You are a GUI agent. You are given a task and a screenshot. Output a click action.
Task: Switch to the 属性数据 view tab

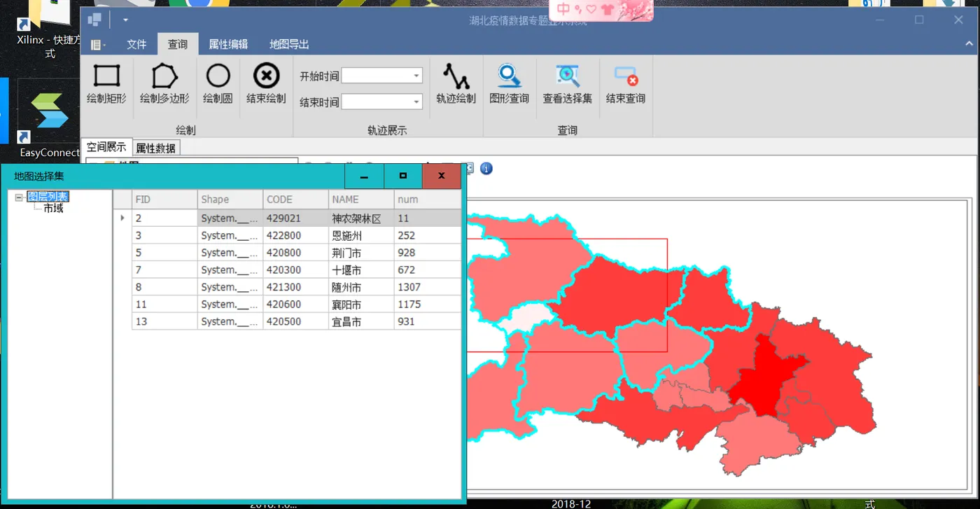coord(156,148)
